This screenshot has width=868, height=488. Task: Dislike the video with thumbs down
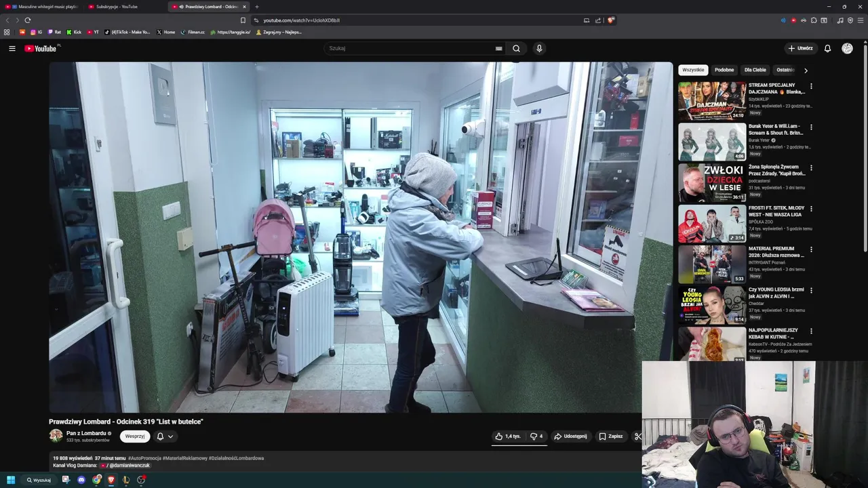[536, 436]
